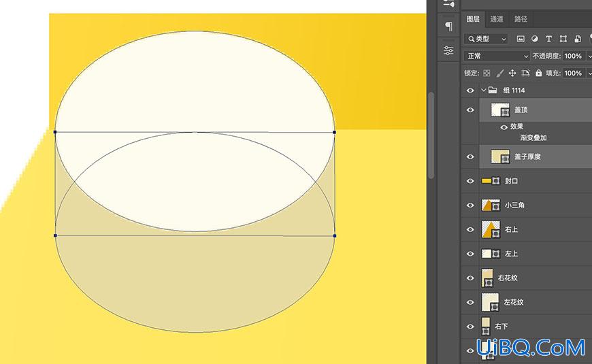Hide the 左上 layer

click(470, 253)
